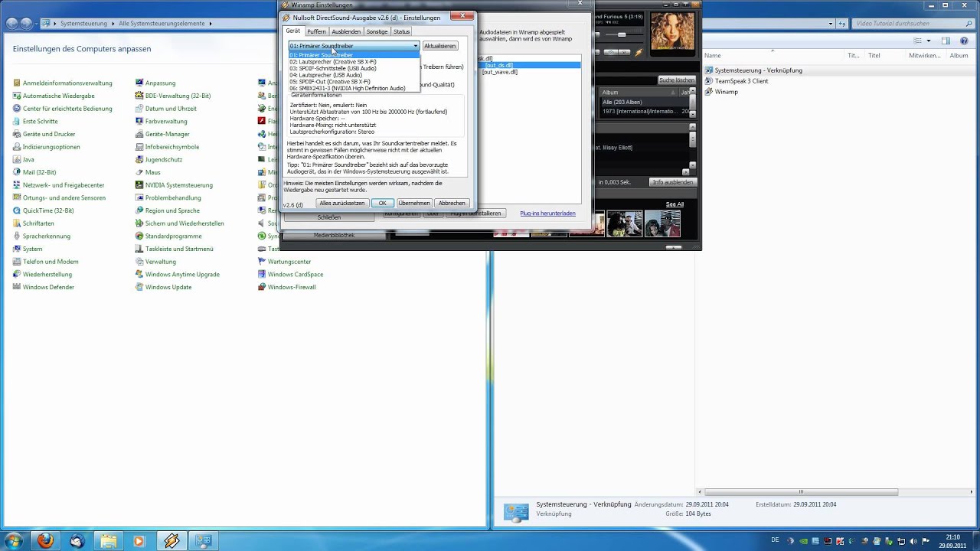Viewport: 980px width, 551px height.
Task: Click the Center für erleichterte Bedienung icon
Action: tap(17, 109)
